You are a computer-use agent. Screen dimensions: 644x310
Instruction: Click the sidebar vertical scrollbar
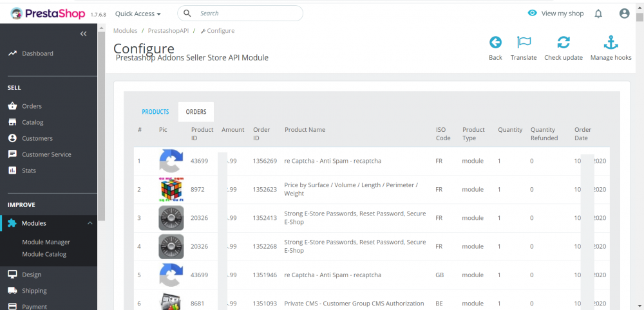101,129
